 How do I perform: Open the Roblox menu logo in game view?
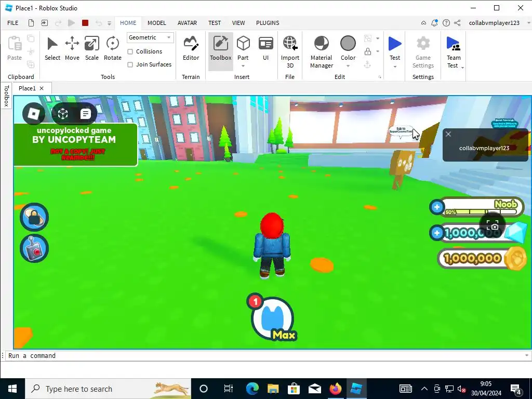click(x=34, y=114)
